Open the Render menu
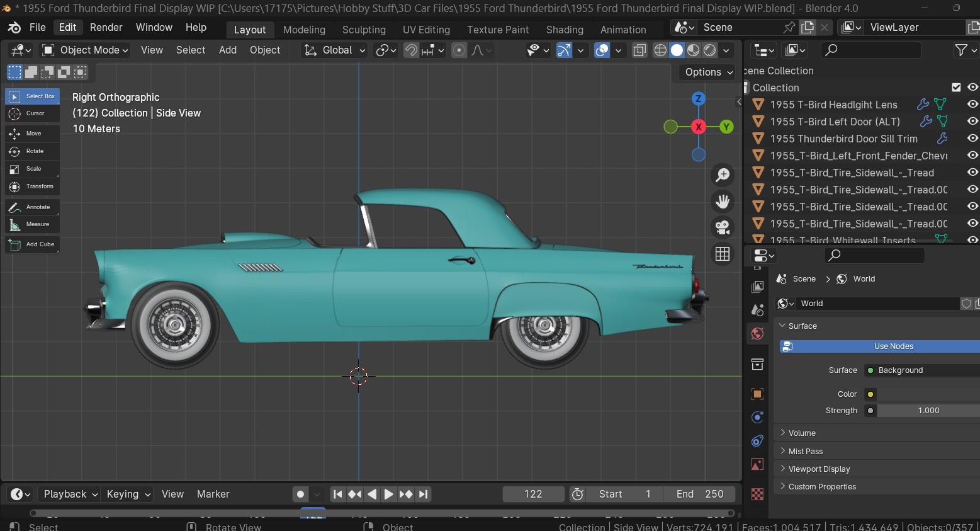Viewport: 980px width, 531px height. [x=106, y=28]
